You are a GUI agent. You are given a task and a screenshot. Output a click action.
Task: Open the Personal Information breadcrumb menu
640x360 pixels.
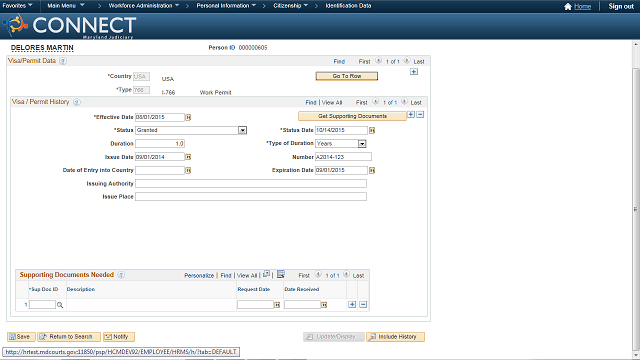point(226,6)
